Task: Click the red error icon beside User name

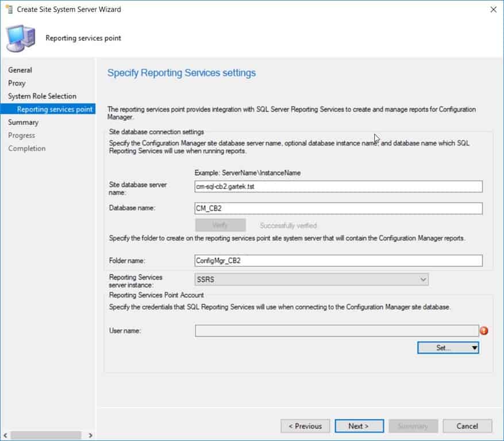Action: point(485,331)
